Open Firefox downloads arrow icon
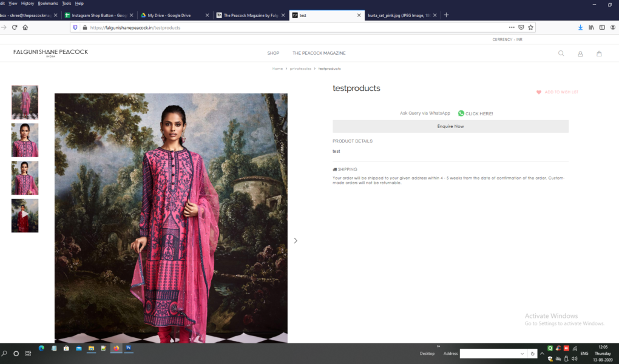The height and width of the screenshot is (364, 619). pyautogui.click(x=580, y=27)
